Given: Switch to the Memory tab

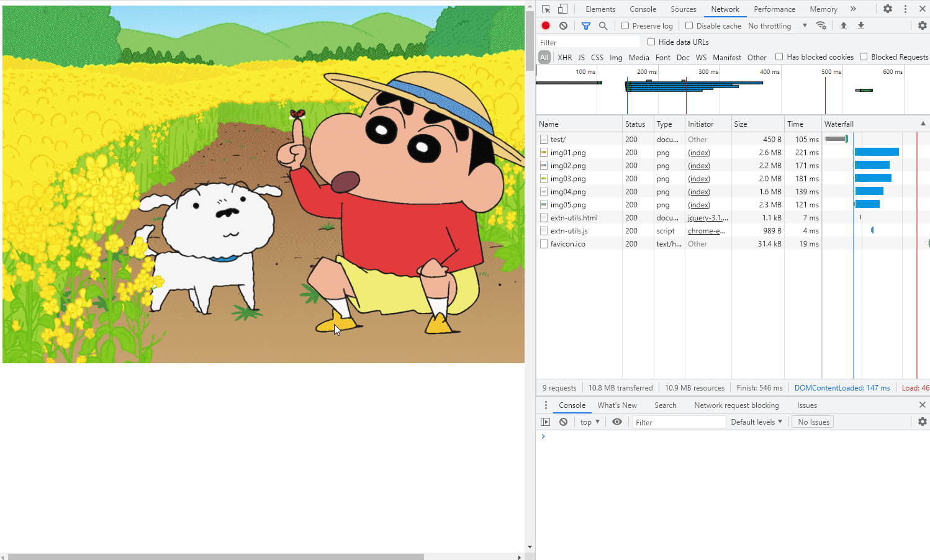Looking at the screenshot, I should tap(823, 9).
